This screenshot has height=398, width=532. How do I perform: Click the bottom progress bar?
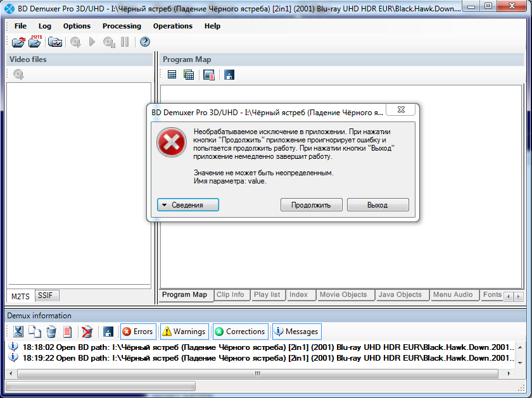101,386
